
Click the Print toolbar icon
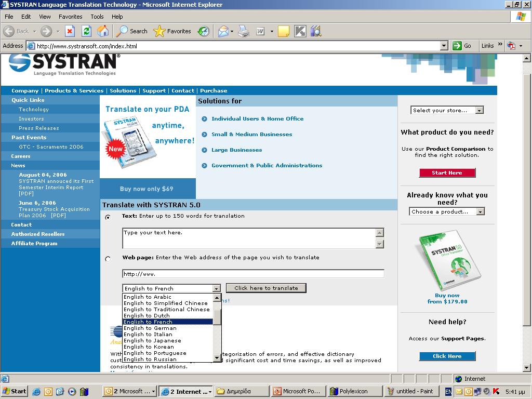(x=244, y=31)
